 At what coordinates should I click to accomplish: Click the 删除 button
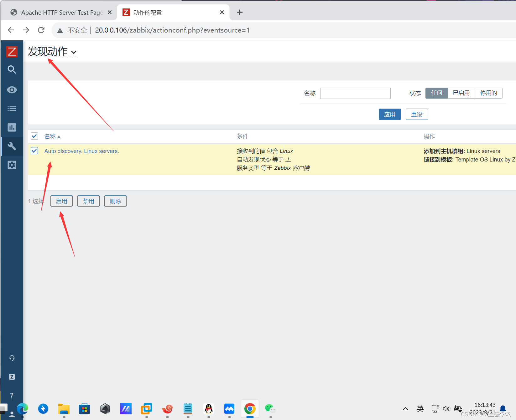pyautogui.click(x=115, y=201)
